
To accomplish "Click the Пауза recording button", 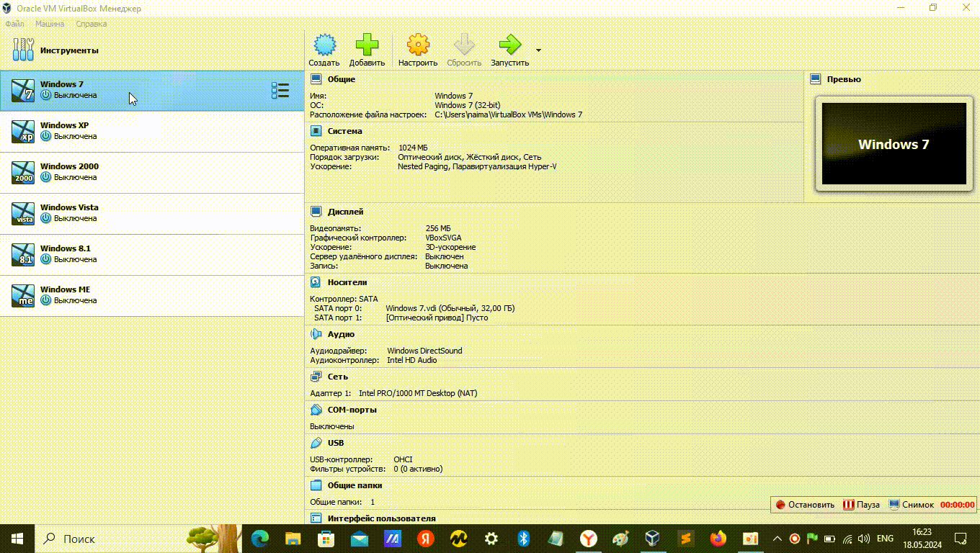I will point(862,505).
